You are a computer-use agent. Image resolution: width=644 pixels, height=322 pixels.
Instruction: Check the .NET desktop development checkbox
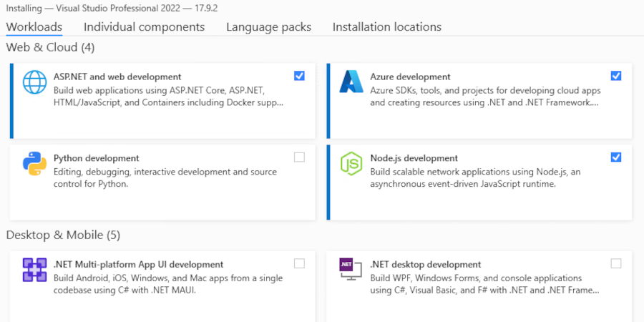coord(616,263)
